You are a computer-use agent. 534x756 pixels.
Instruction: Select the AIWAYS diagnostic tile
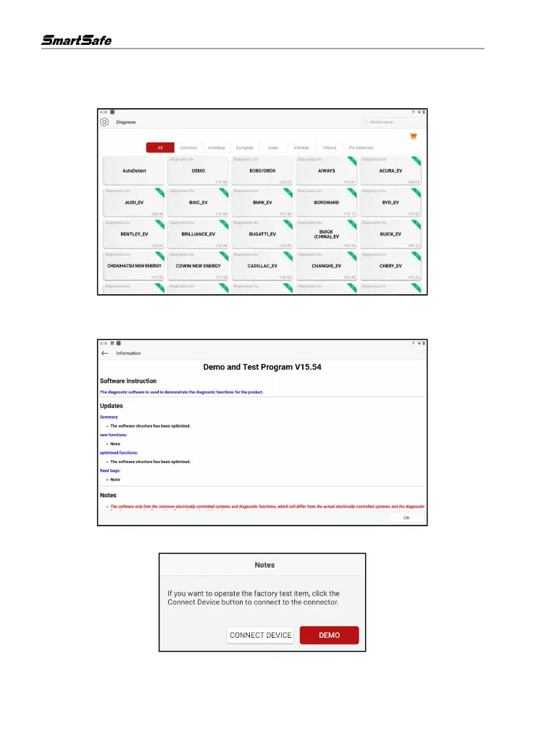tap(326, 170)
